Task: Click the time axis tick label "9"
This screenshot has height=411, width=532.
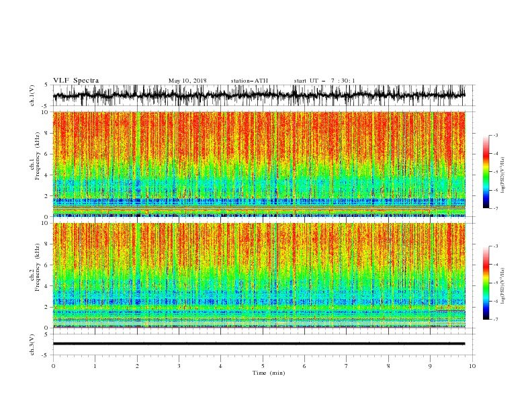Action: pos(430,366)
